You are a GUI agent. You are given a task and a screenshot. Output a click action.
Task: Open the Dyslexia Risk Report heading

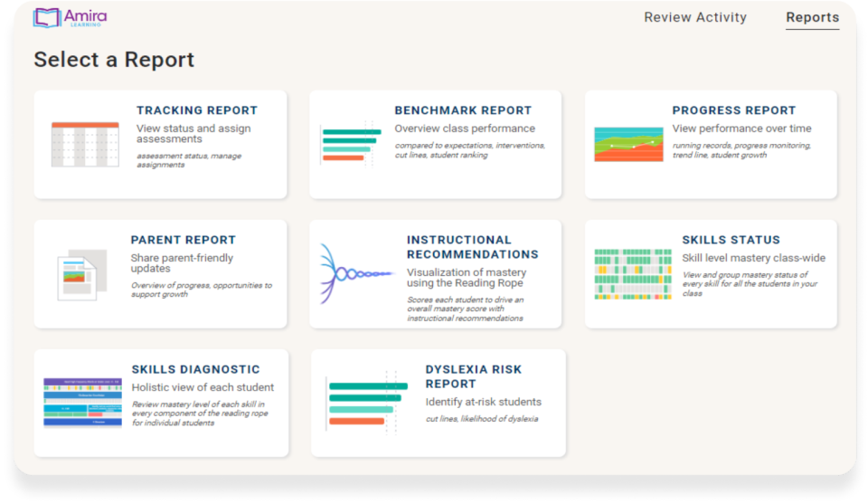click(473, 376)
